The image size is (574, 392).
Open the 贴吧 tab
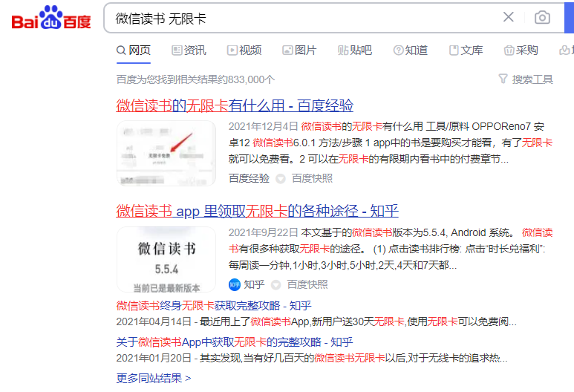[x=355, y=50]
